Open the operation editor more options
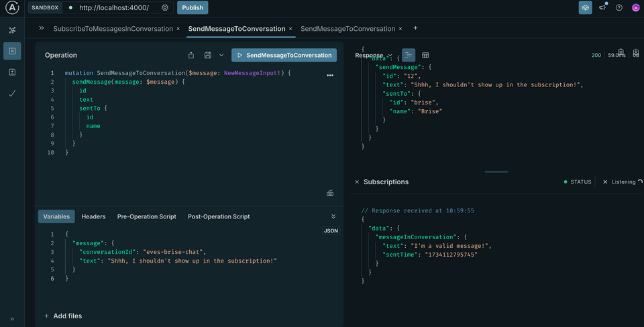Viewport: 644px width, 327px height. (330, 75)
